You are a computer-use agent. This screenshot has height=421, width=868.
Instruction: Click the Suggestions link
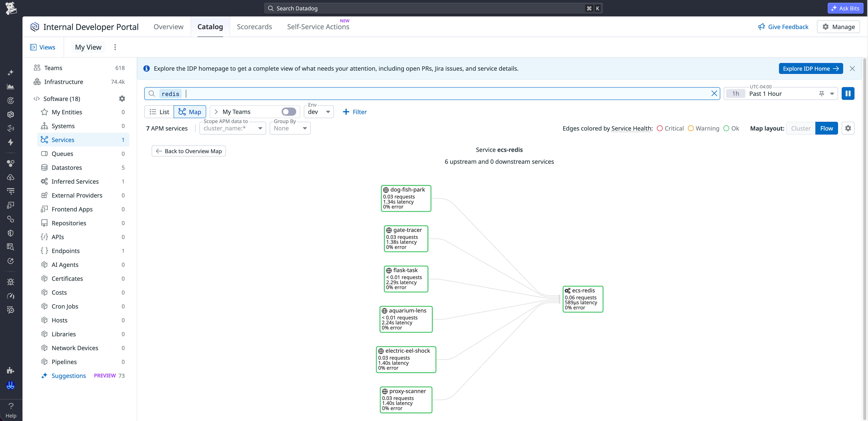(68, 376)
